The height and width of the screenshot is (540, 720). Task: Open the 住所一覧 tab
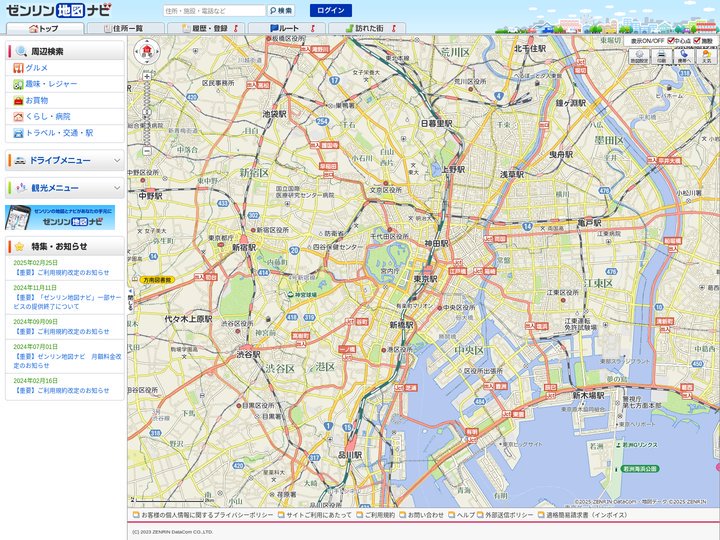[125, 28]
